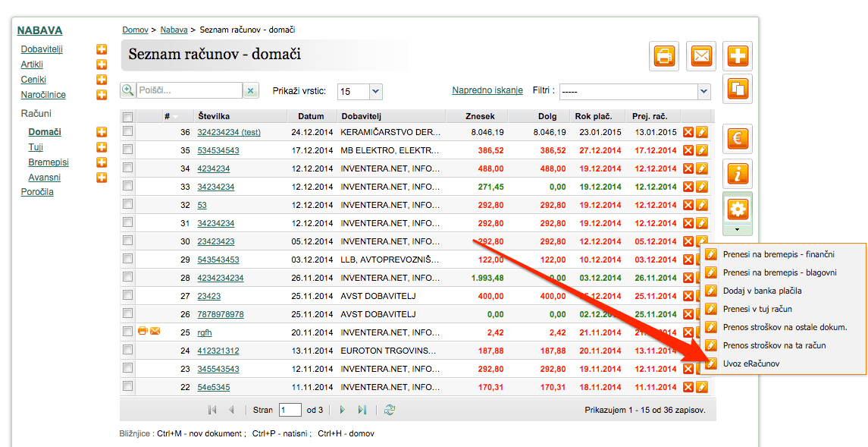The height and width of the screenshot is (447, 868).
Task: Choose Uvoz eRačunov from the menu
Action: [750, 364]
